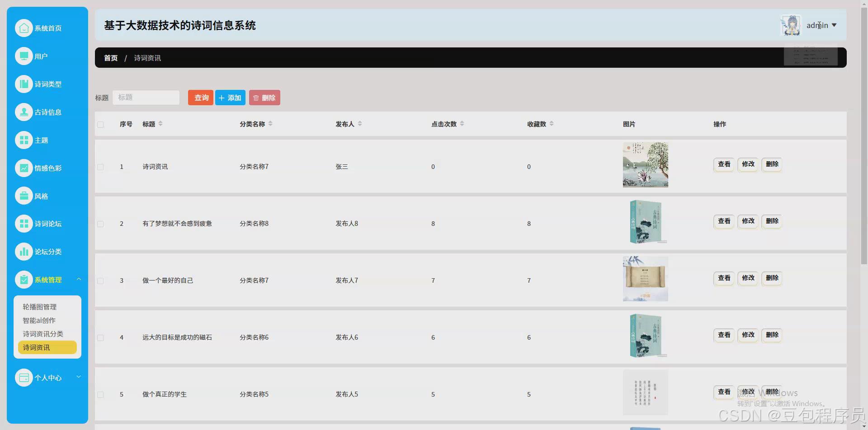The image size is (868, 430).
Task: Click the admin avatar image
Action: click(791, 25)
